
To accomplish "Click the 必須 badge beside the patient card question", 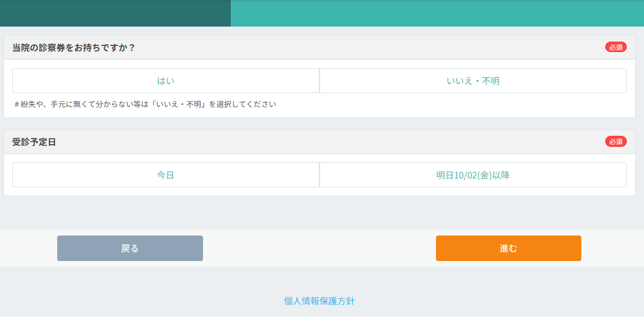I will pos(616,47).
